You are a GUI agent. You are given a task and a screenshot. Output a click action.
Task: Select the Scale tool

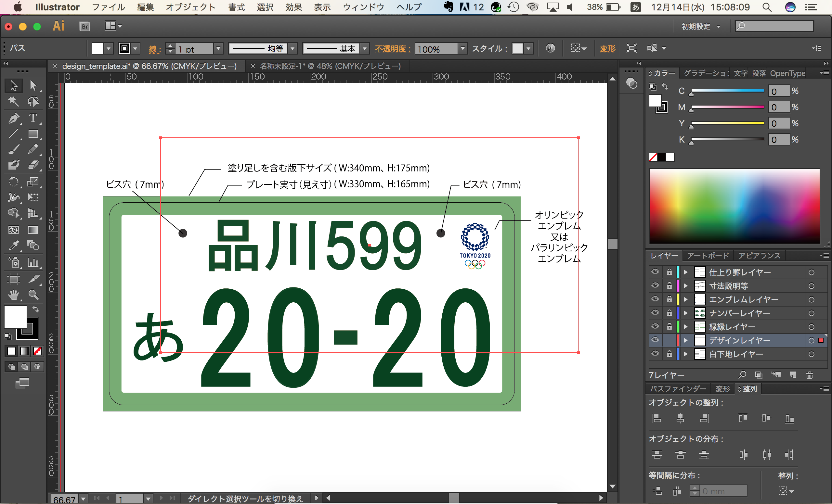[x=33, y=182]
